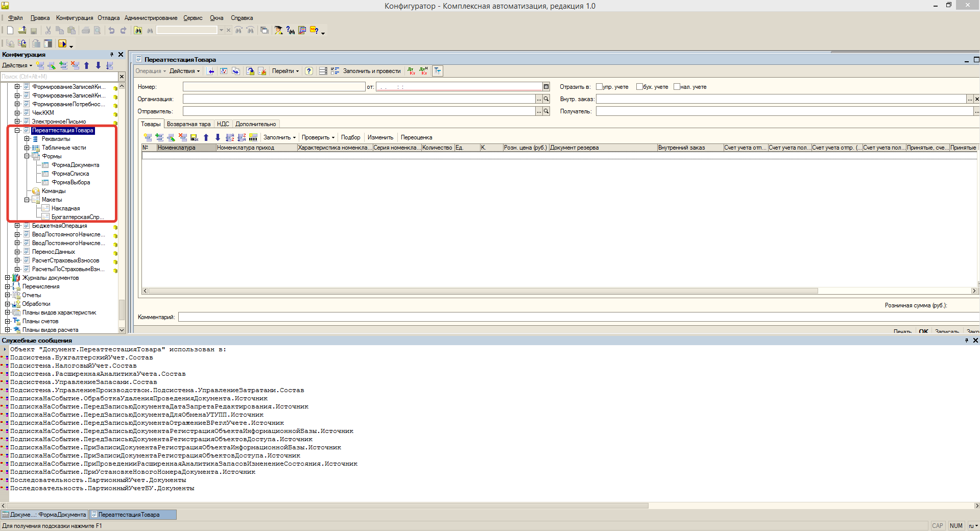Open the Администрирование menu
The width and height of the screenshot is (980, 531).
tap(151, 18)
